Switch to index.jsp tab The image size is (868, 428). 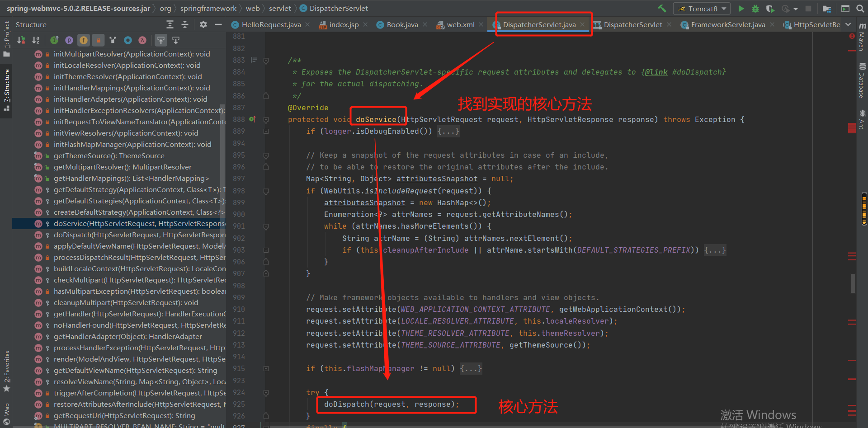[x=344, y=24]
